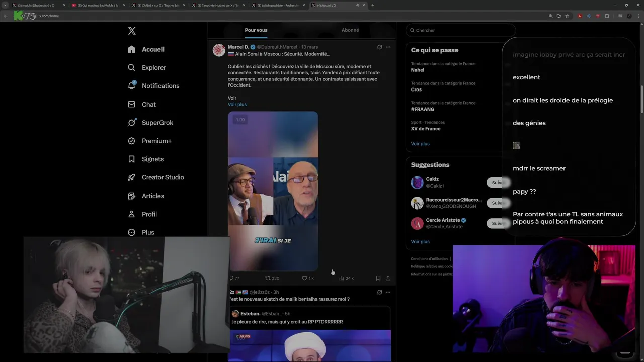The height and width of the screenshot is (362, 644).
Task: Click the browser back arrow
Action: tap(6, 16)
